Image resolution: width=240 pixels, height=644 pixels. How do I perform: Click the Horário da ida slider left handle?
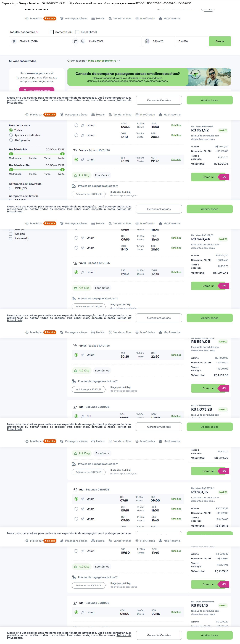(11, 154)
